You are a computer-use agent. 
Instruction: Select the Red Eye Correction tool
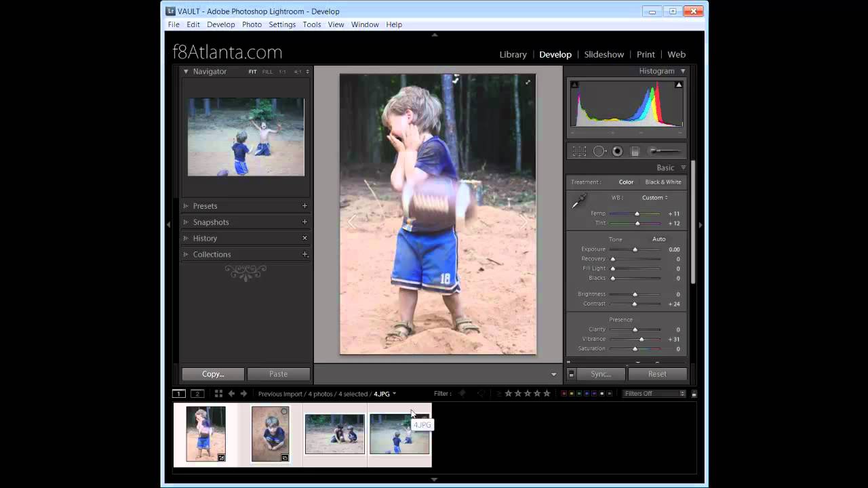tap(617, 151)
